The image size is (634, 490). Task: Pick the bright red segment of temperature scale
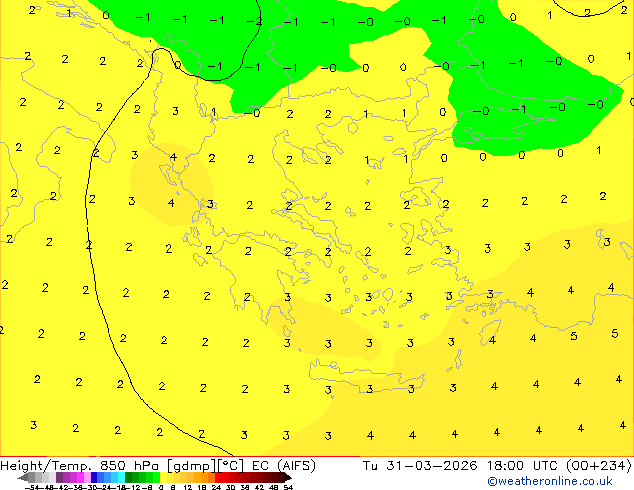(218, 478)
